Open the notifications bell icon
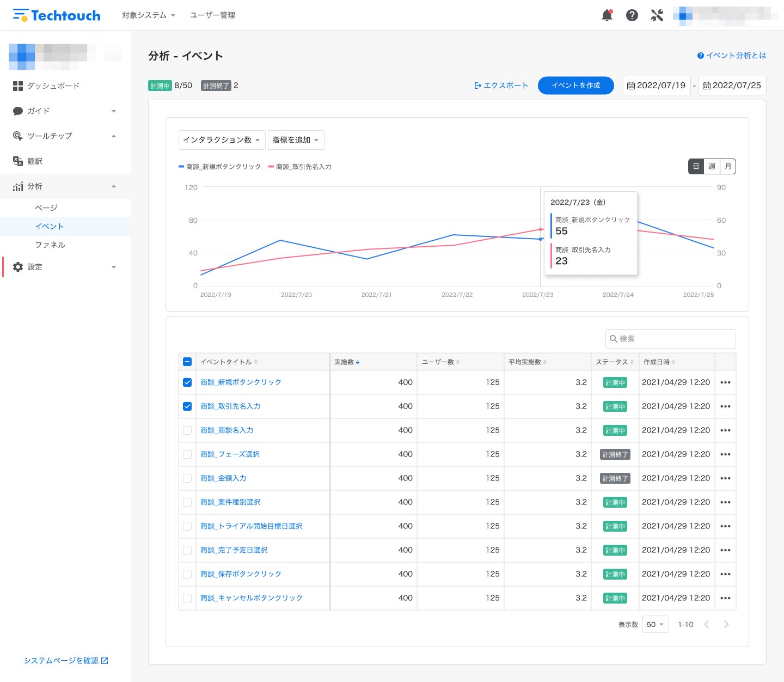The height and width of the screenshot is (682, 784). coord(607,15)
